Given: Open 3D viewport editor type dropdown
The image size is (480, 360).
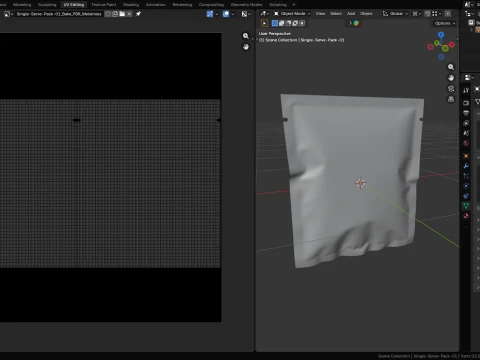Looking at the screenshot, I should click(x=265, y=14).
